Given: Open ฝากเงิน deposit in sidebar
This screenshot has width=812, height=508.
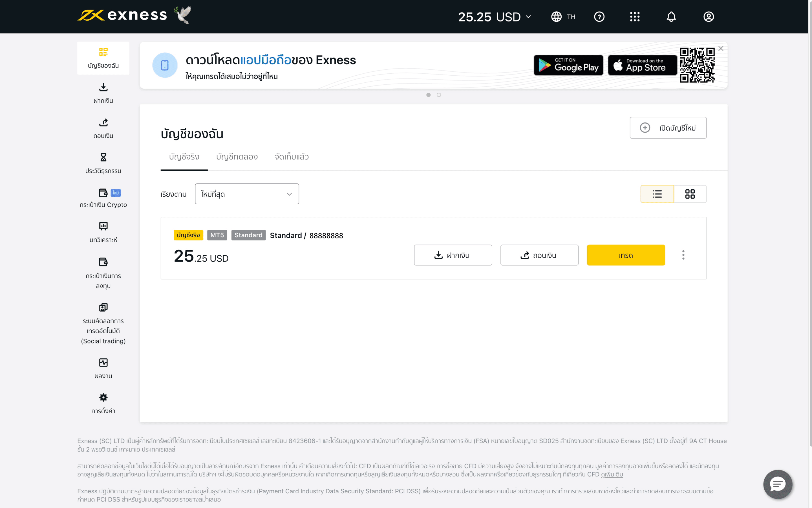Looking at the screenshot, I should point(103,93).
